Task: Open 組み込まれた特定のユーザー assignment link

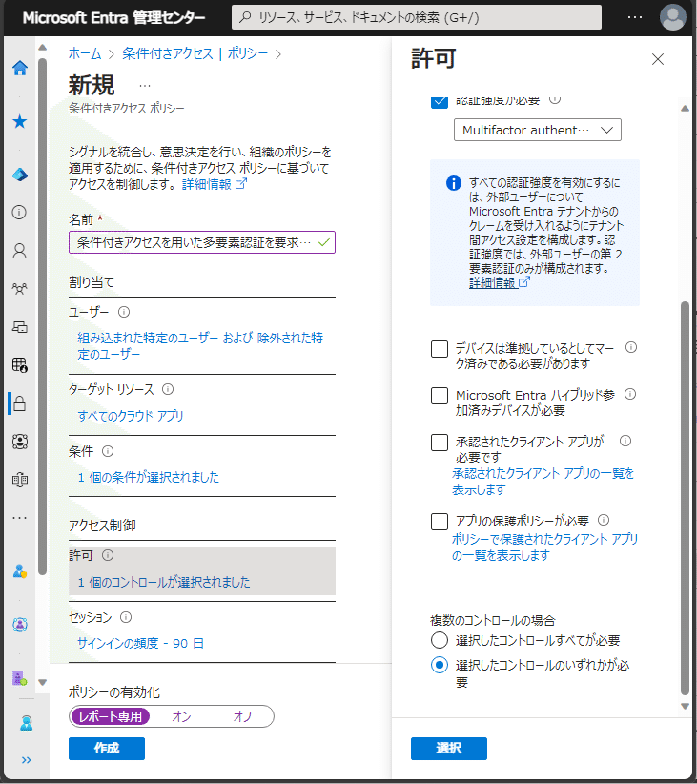Action: point(200,345)
